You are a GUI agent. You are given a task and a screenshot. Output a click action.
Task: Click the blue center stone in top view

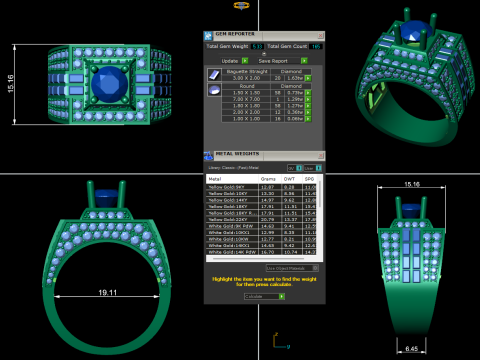point(109,84)
